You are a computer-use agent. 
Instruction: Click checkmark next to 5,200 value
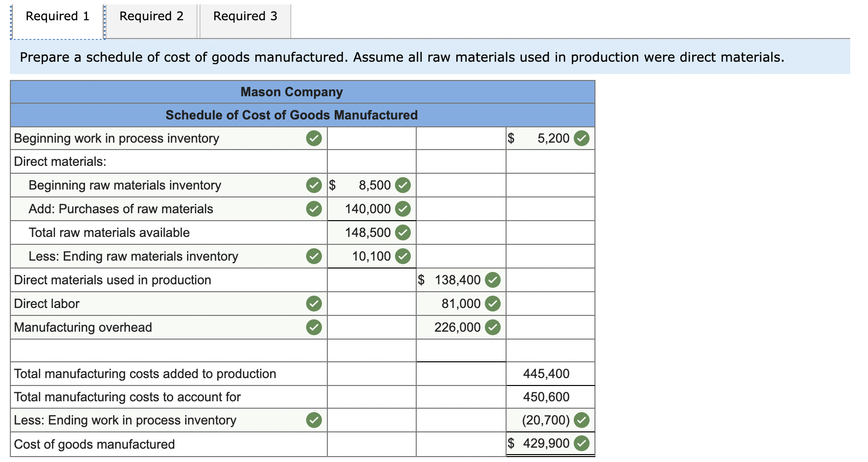click(582, 139)
